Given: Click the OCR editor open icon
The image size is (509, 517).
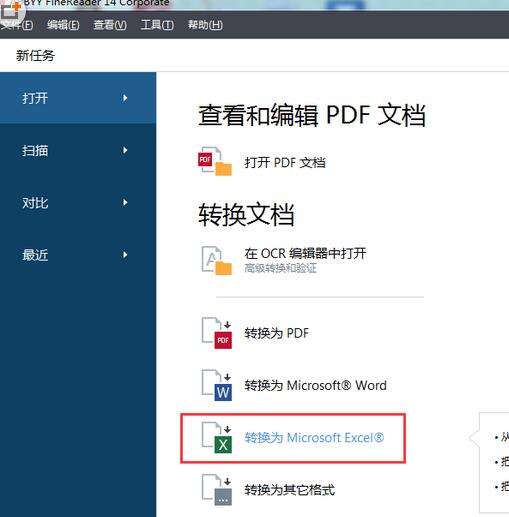Looking at the screenshot, I should click(x=217, y=260).
